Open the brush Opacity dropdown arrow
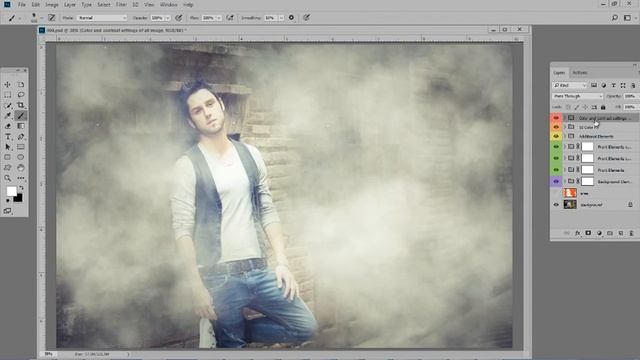This screenshot has width=640, height=360. (x=167, y=18)
